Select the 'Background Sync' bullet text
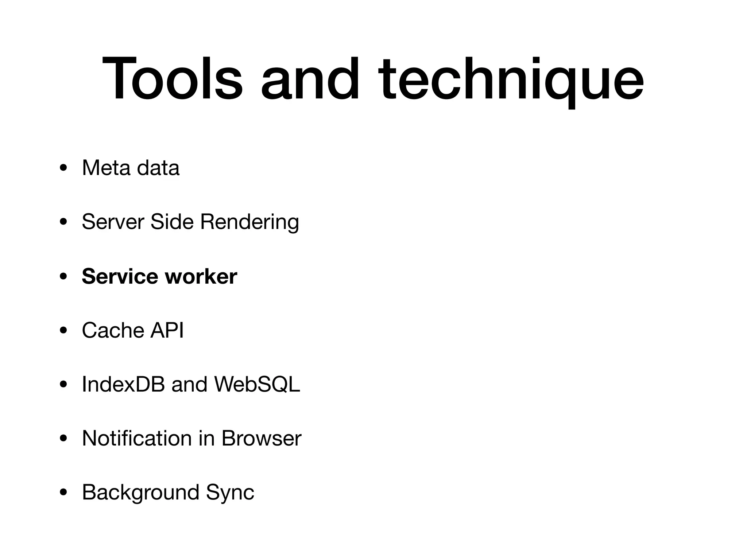The image size is (747, 560). coord(168,492)
